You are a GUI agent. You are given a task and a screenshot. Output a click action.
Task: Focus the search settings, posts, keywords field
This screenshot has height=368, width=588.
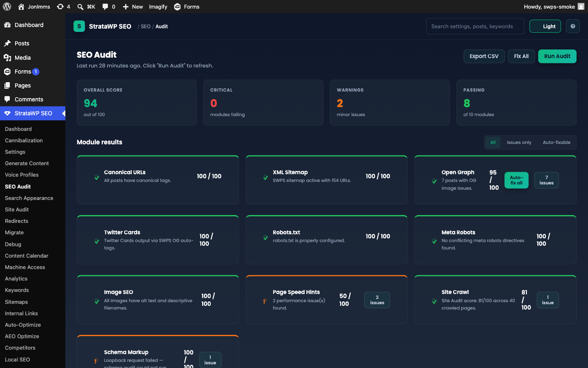tap(475, 26)
